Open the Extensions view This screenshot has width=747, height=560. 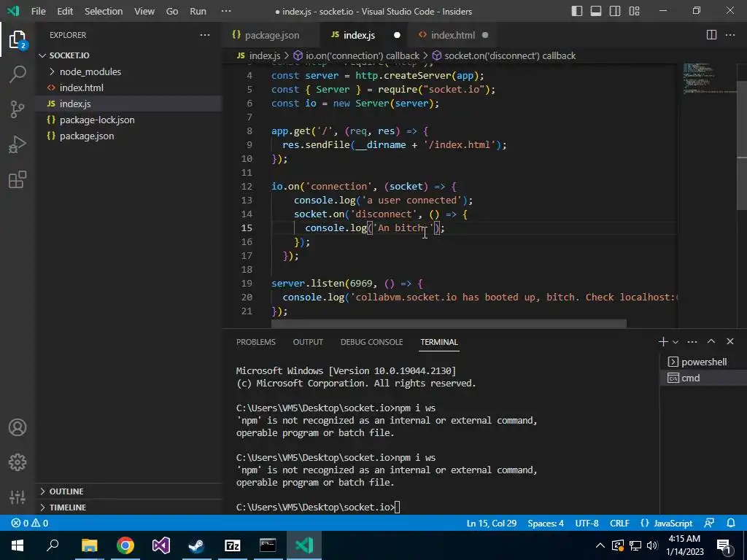coord(18,179)
